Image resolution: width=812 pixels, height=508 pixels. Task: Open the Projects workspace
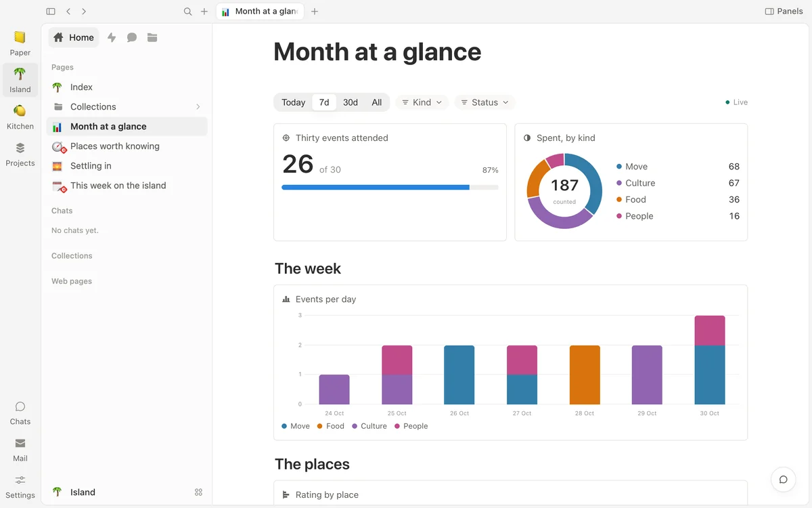coord(20,154)
